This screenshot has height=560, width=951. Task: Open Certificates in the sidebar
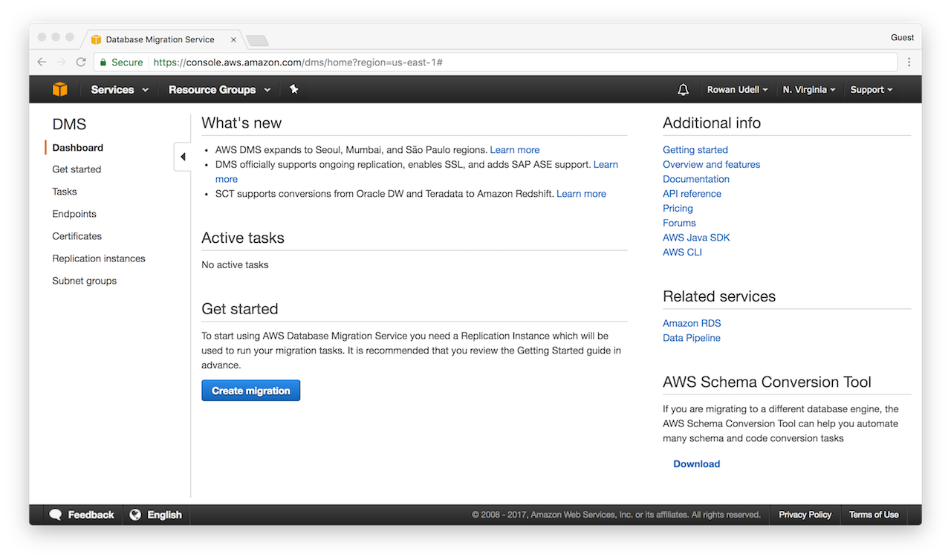tap(77, 236)
